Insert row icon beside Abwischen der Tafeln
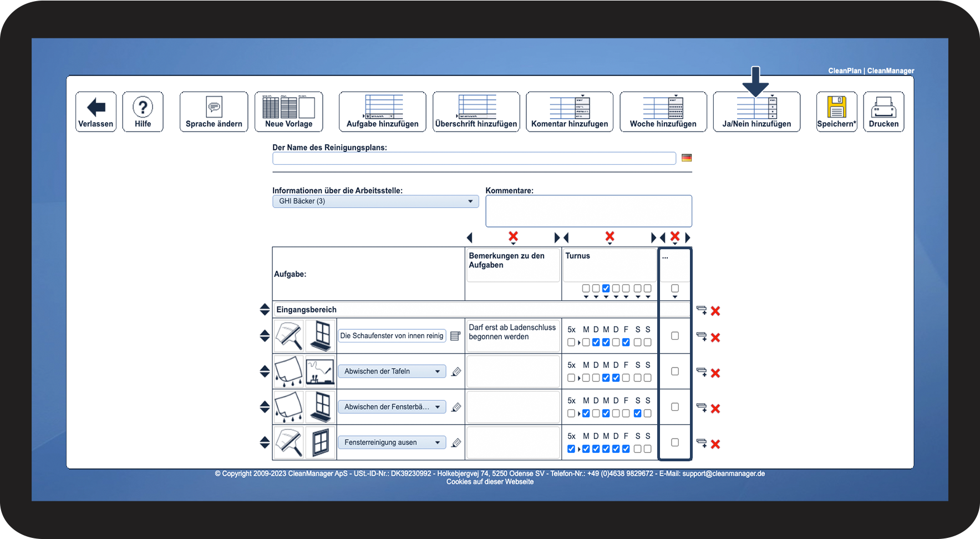 tap(702, 372)
